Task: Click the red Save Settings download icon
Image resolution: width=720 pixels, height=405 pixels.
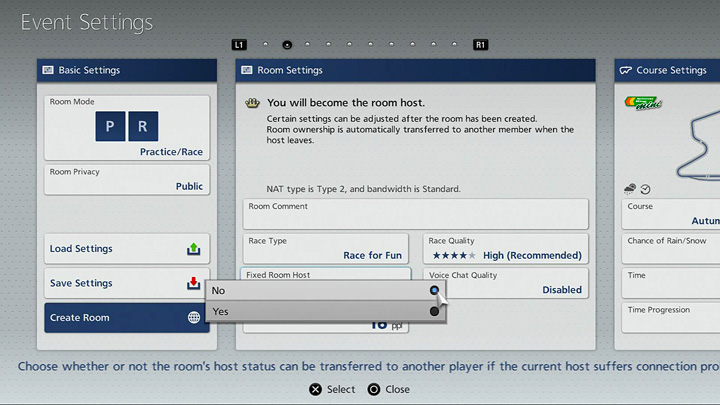Action: [194, 284]
